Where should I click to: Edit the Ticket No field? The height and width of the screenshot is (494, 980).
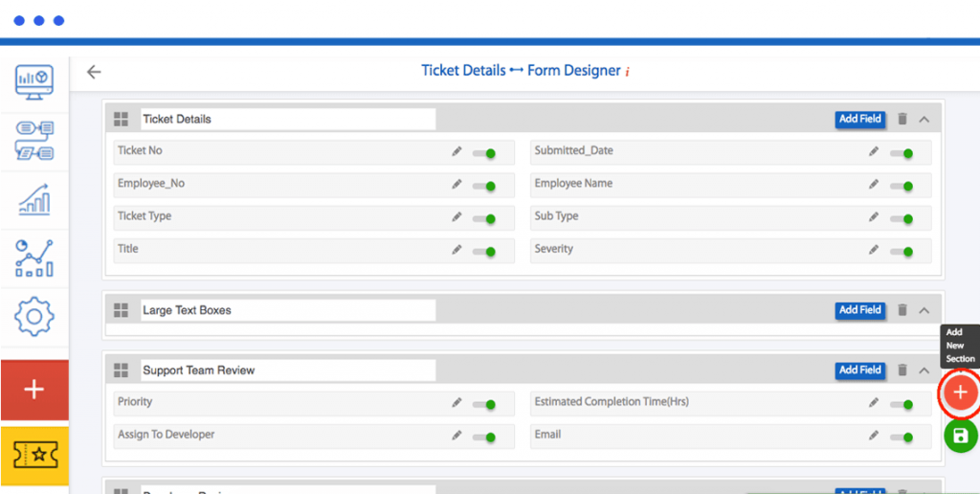pos(457,152)
